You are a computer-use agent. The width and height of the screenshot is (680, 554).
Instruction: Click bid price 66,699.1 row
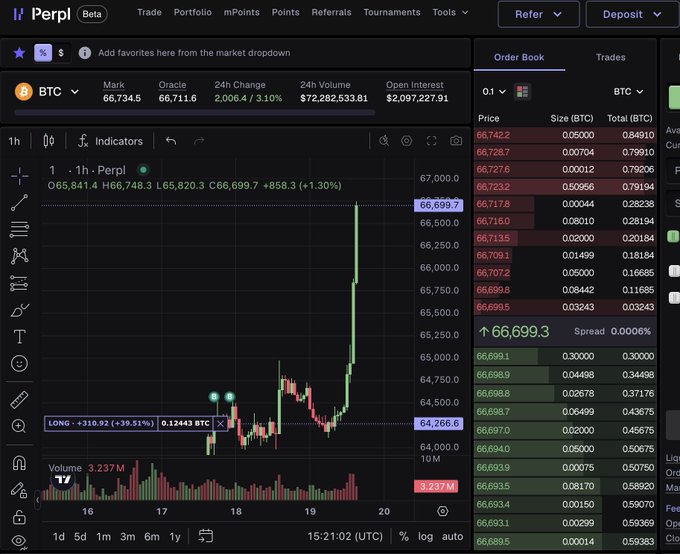pos(565,356)
